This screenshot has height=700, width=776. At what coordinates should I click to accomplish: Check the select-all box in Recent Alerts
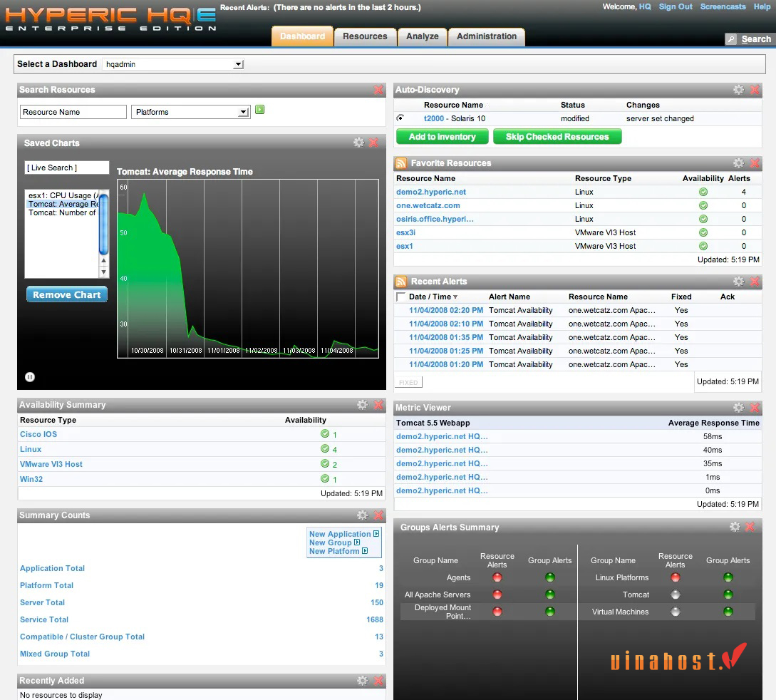400,297
